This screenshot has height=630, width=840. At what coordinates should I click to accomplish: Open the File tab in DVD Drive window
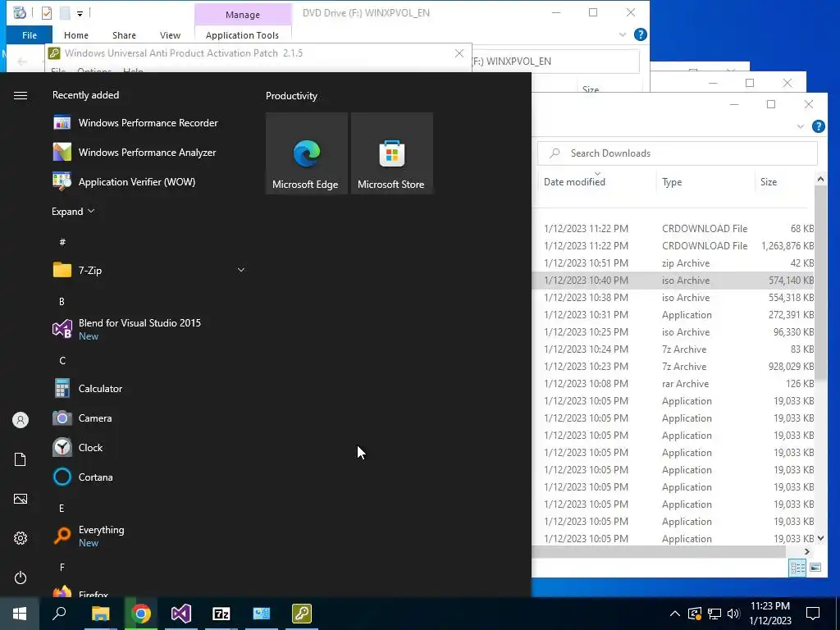(30, 34)
